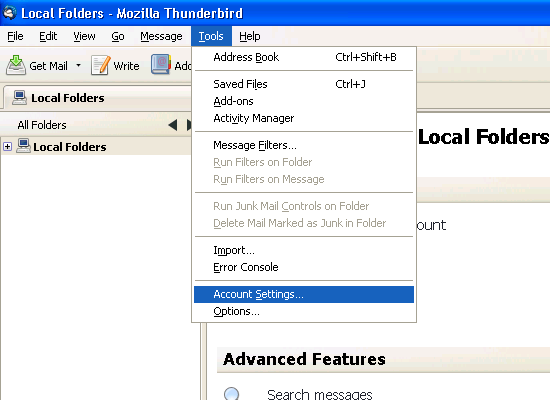Viewport: 550px width, 400px height.
Task: Click Run Junk Mail Controls on Folder
Action: 304,206
